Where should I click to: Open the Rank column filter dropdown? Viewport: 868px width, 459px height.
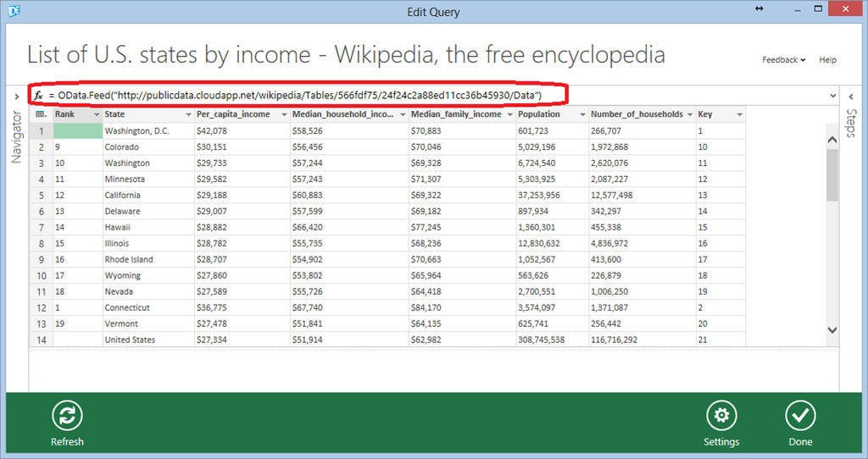click(97, 114)
